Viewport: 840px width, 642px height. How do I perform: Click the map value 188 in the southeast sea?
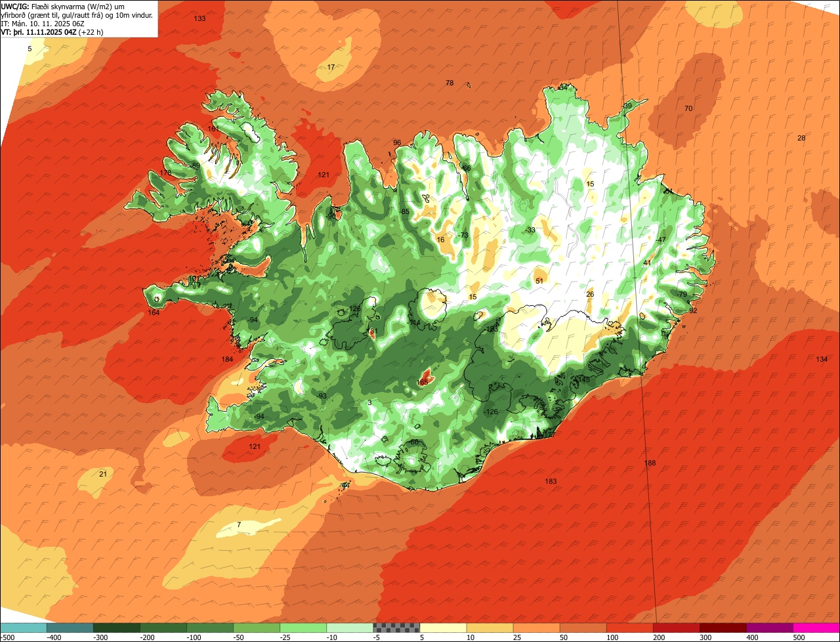[650, 463]
